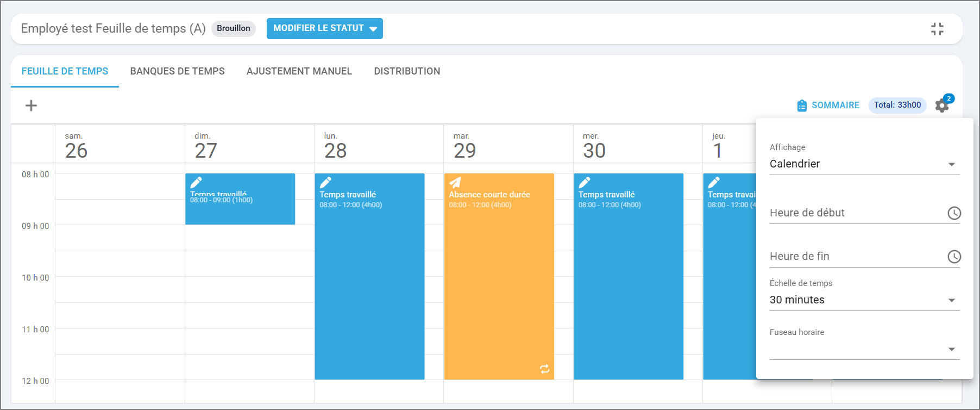Open the Distribution tab

click(x=407, y=71)
